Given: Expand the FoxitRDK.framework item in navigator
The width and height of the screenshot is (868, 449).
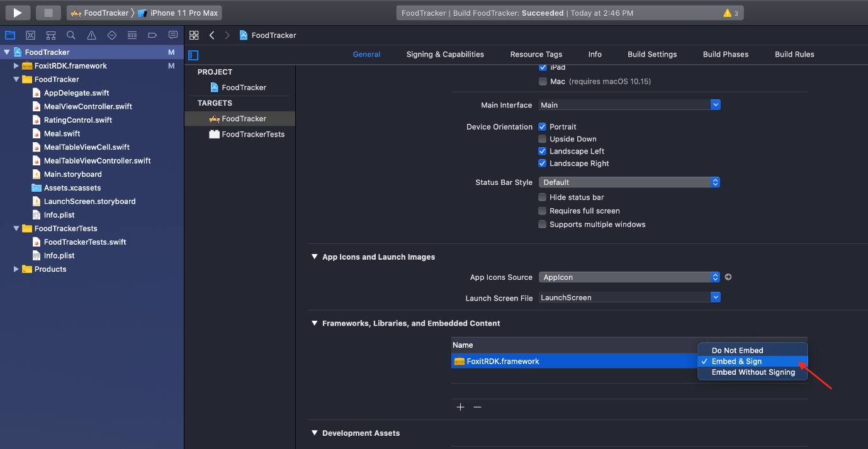Looking at the screenshot, I should 16,65.
